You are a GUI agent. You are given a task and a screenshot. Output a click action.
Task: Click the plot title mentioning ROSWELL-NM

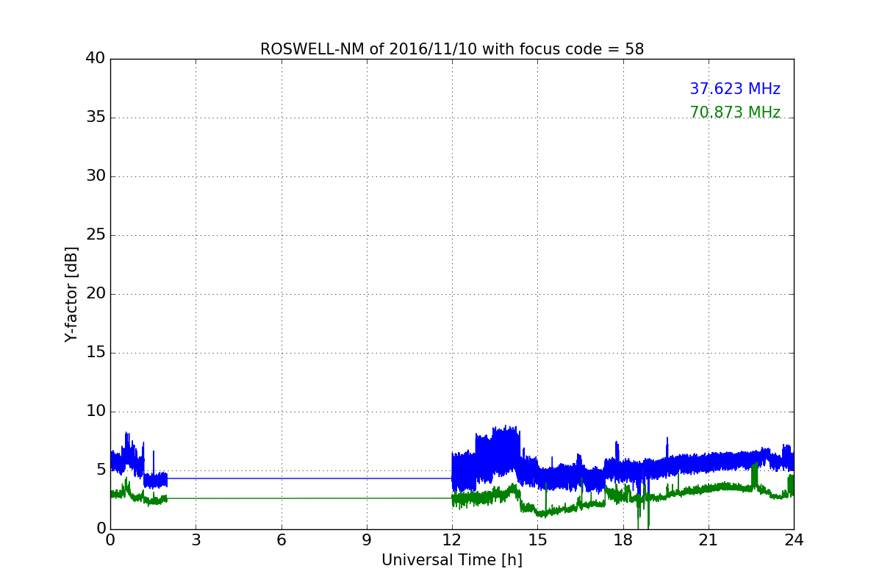[x=452, y=49]
